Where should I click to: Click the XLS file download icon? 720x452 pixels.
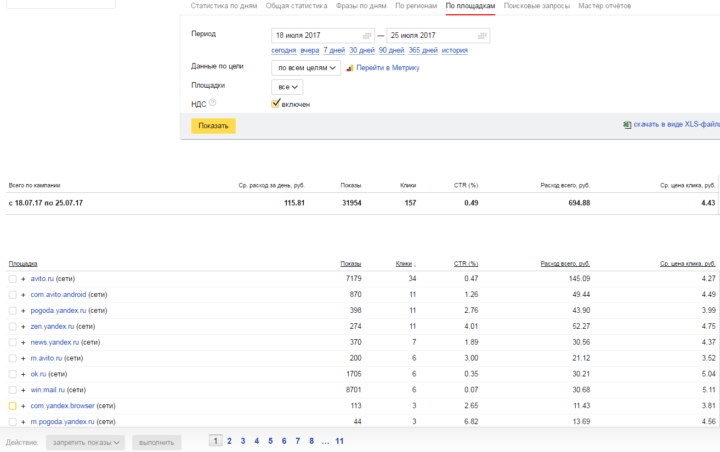(x=627, y=124)
